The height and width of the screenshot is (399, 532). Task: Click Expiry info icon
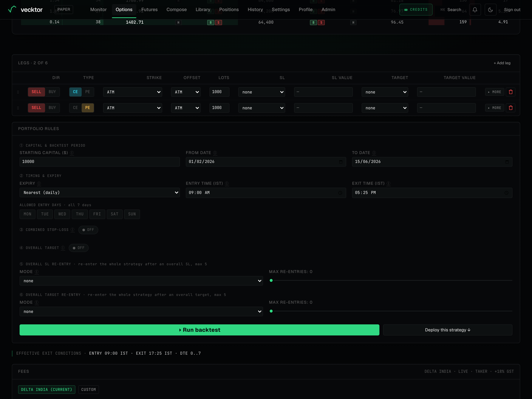point(39,183)
